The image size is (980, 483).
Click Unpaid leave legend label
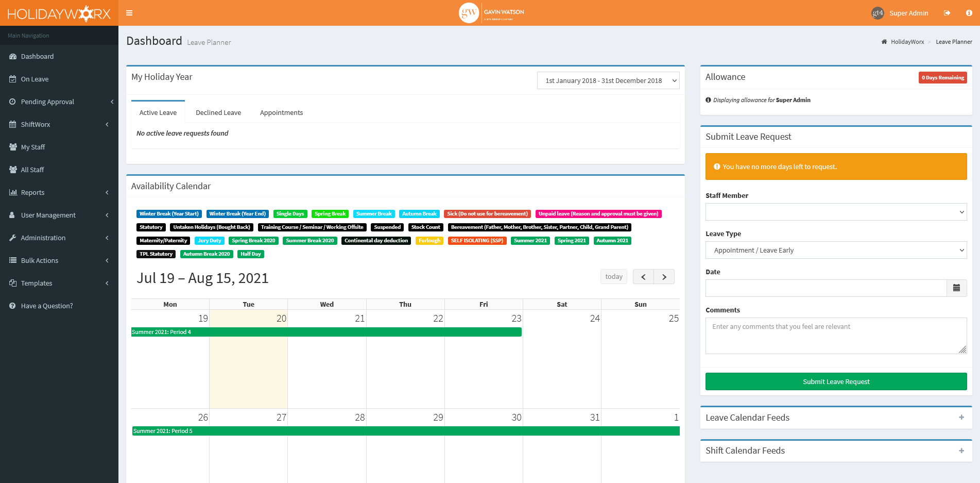(x=598, y=213)
